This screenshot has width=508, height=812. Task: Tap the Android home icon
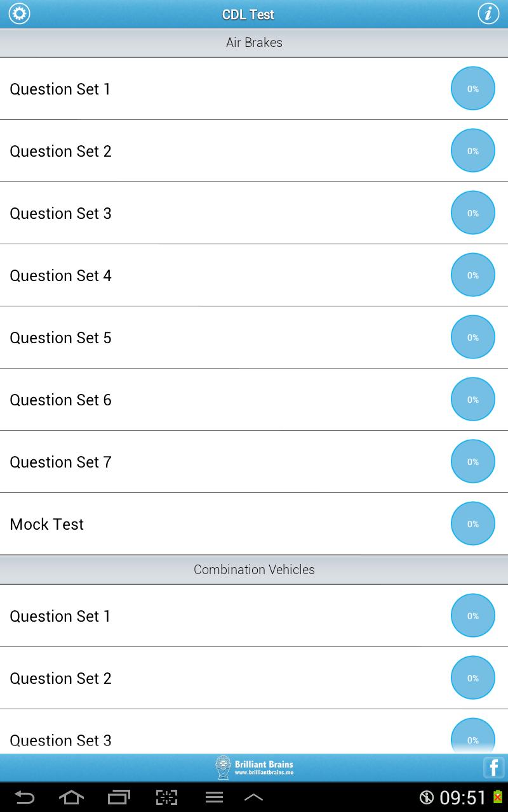point(71,797)
